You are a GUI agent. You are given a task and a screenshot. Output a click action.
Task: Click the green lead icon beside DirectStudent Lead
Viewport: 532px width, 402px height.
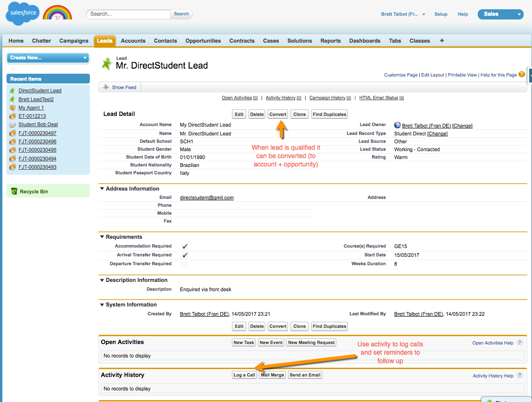click(13, 91)
